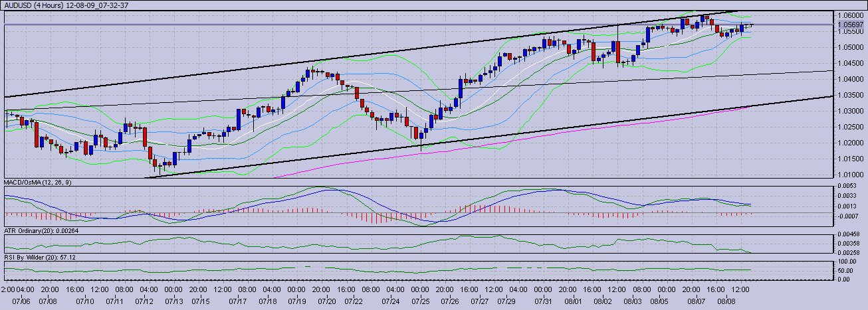This screenshot has height=310, width=868.
Task: Click the 0.00258 ATR scale value
Action: tap(850, 254)
